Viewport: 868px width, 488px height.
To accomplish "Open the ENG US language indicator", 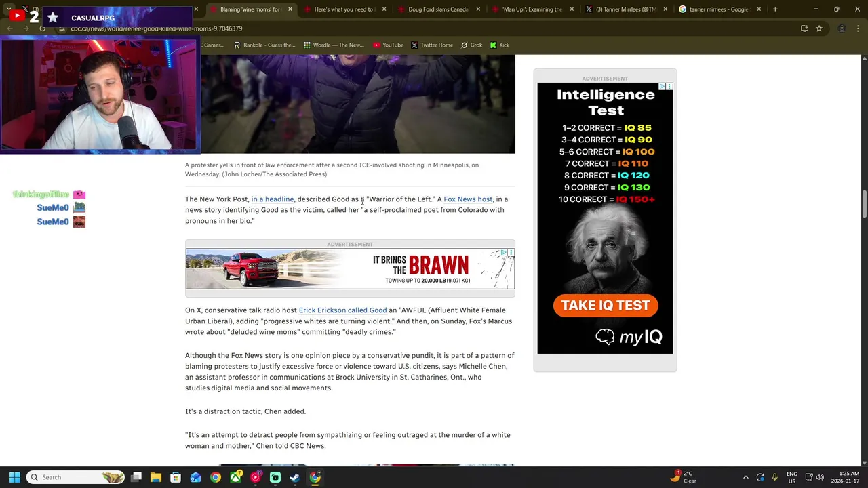I will tap(791, 477).
